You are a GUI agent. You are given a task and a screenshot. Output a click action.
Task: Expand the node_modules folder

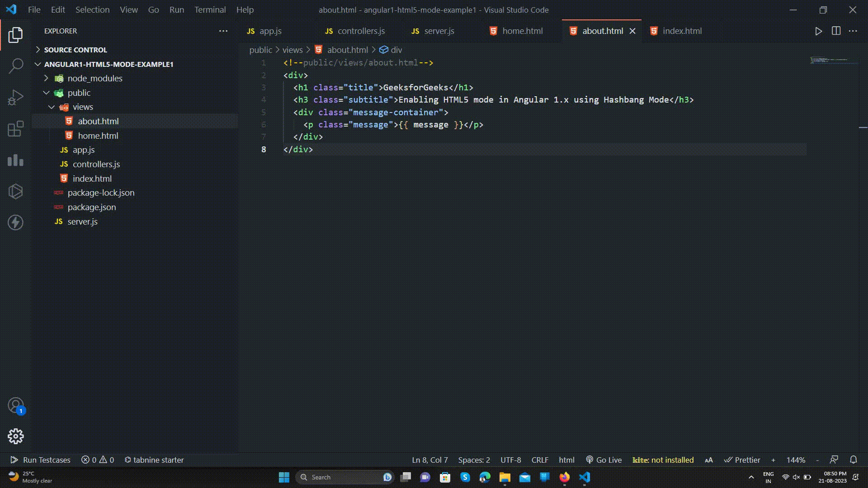(94, 78)
